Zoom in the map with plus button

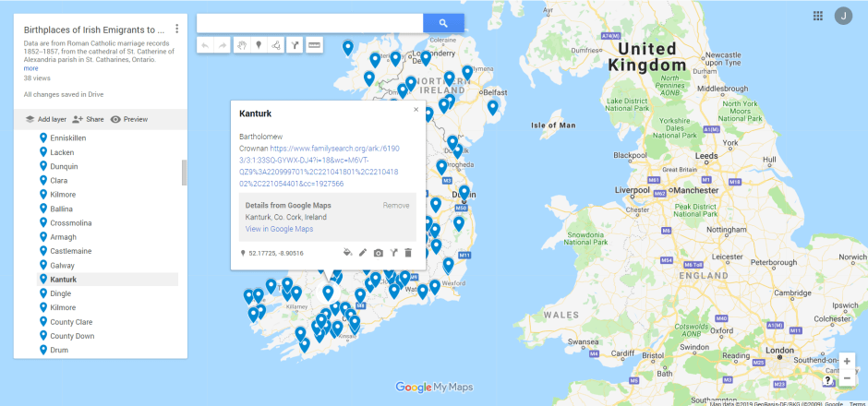847,362
